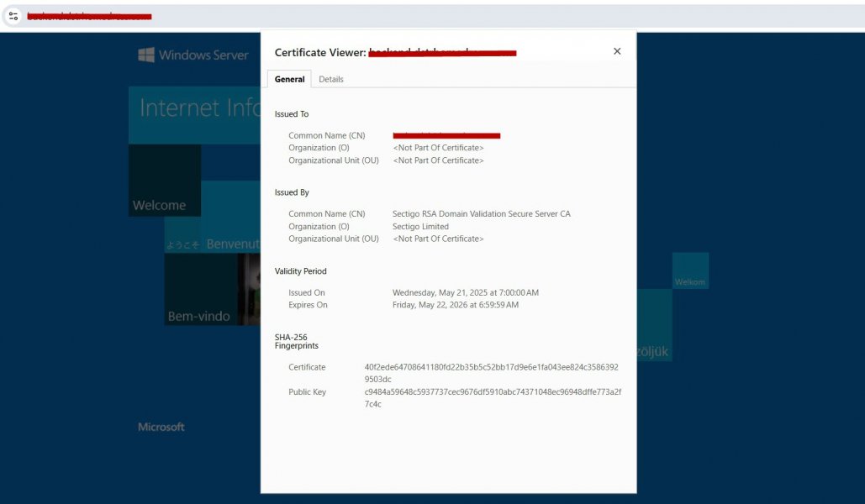
Task: Click the Issued To section heading
Action: click(292, 114)
